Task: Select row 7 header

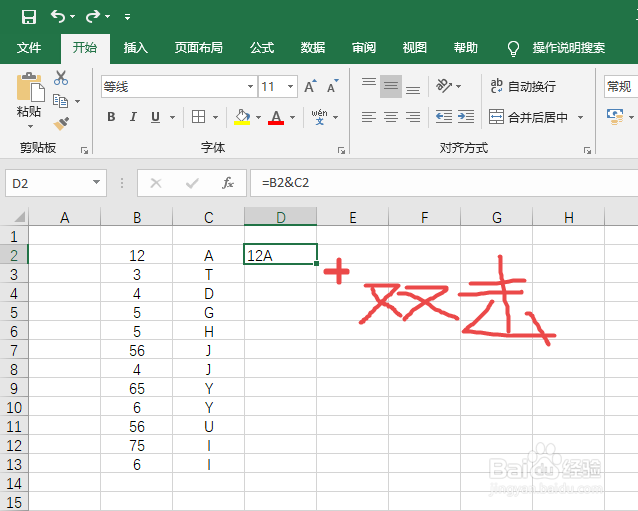Action: pyautogui.click(x=14, y=350)
